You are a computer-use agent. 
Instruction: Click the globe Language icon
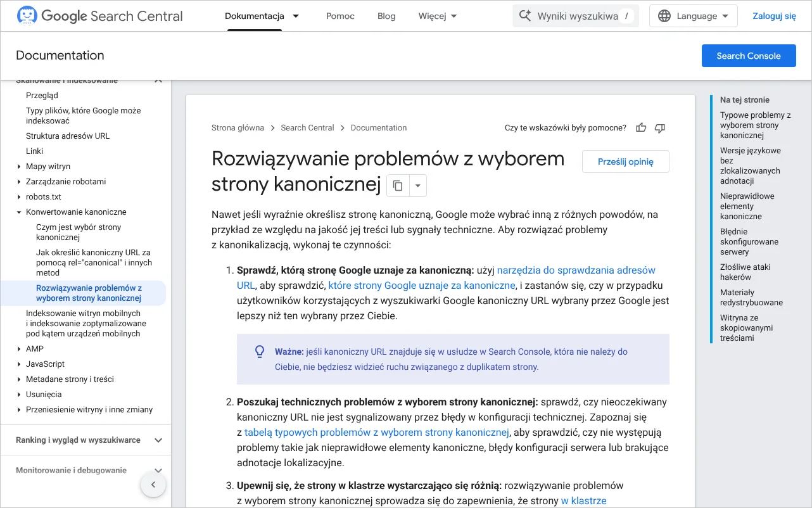click(664, 16)
